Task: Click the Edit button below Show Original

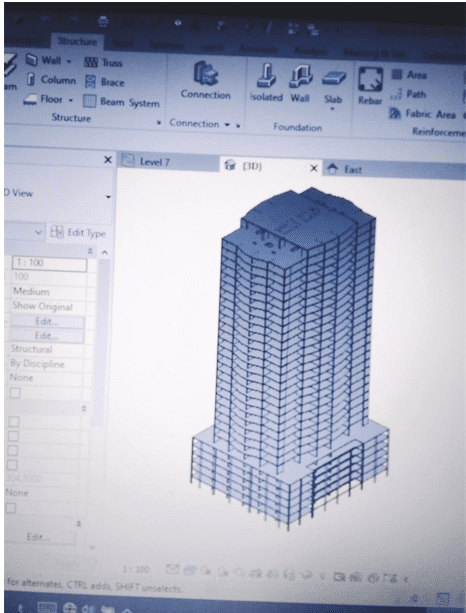Action: 47,321
